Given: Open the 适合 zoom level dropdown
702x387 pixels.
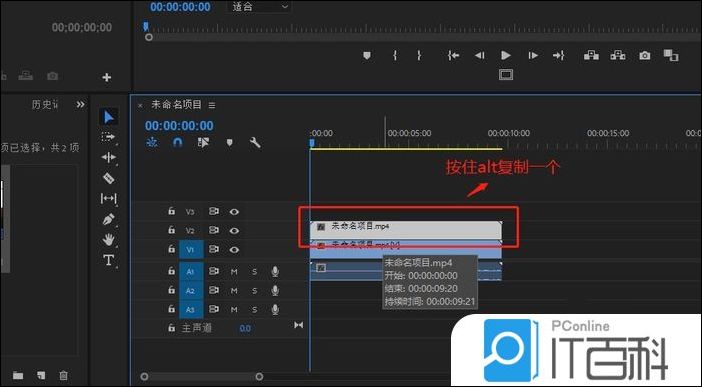Looking at the screenshot, I should click(260, 7).
